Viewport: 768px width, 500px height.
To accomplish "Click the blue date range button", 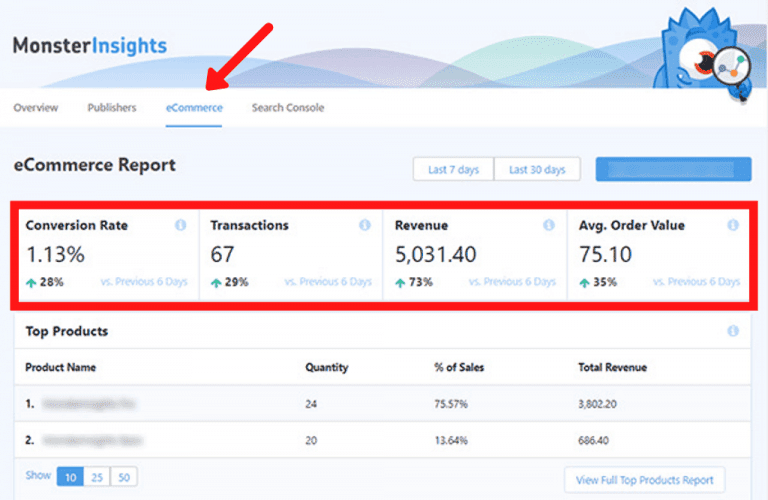I will pos(673,169).
